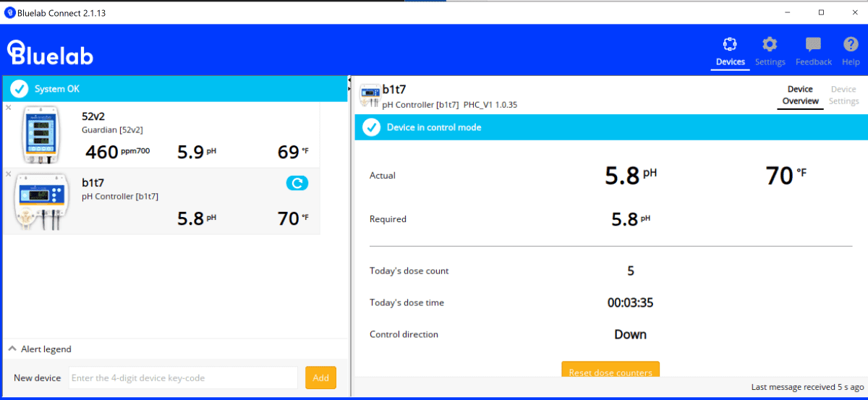868x400 pixels.
Task: Select the 52v2 Guardian device thumbnail
Action: coord(40,135)
